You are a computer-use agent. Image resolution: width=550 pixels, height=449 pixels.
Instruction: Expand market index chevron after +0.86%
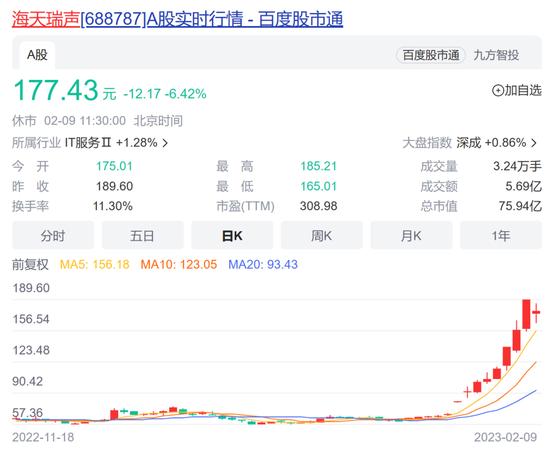[x=534, y=143]
